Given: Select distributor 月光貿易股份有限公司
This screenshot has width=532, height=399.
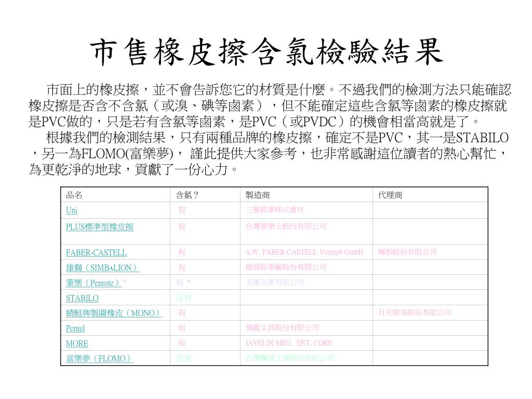Looking at the screenshot, I should click(415, 312).
